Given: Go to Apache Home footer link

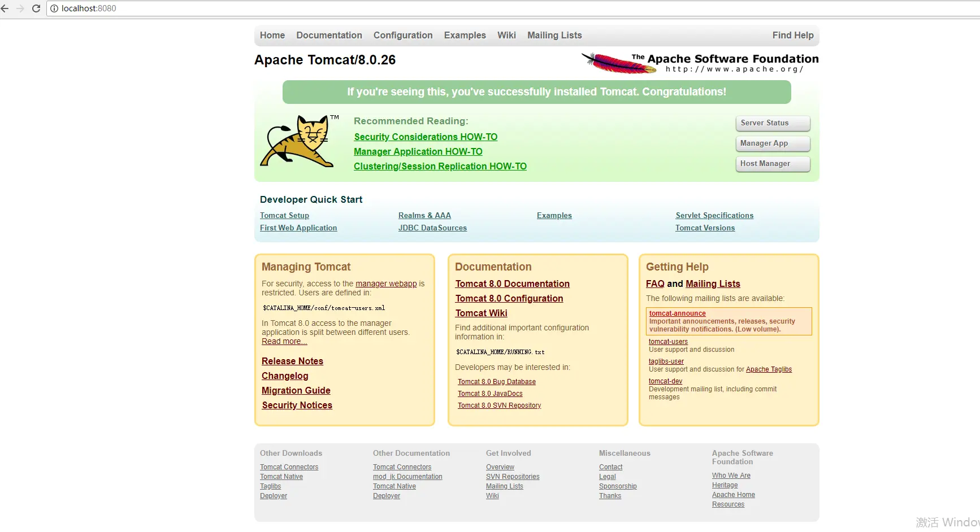Looking at the screenshot, I should click(734, 495).
